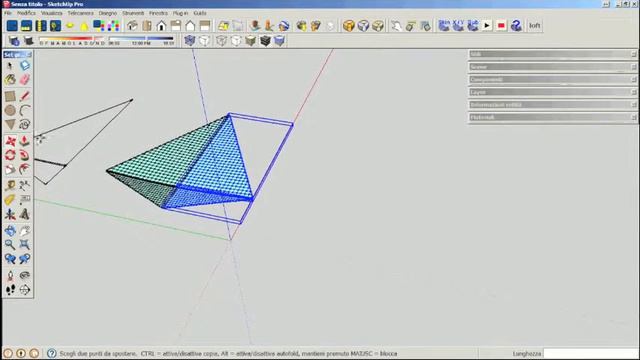The width and height of the screenshot is (640, 360).
Task: Select the Zoom magnifier tool
Action: tap(10, 244)
